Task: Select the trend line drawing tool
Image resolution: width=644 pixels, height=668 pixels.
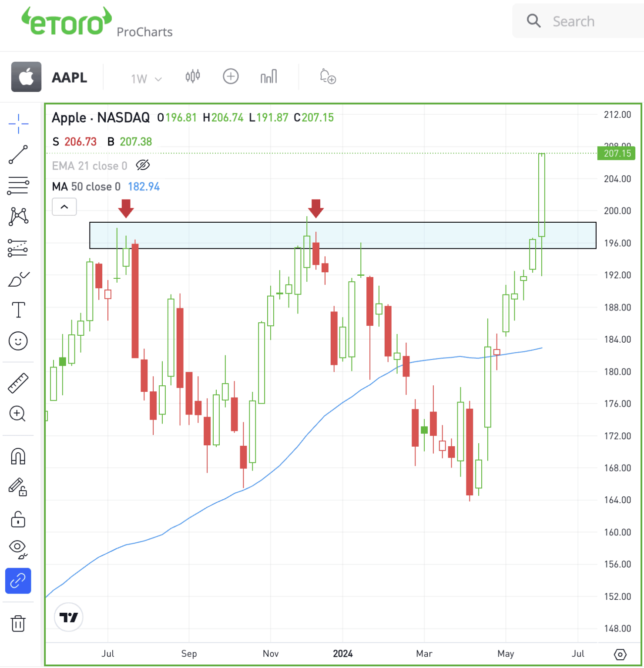Action: 18,155
